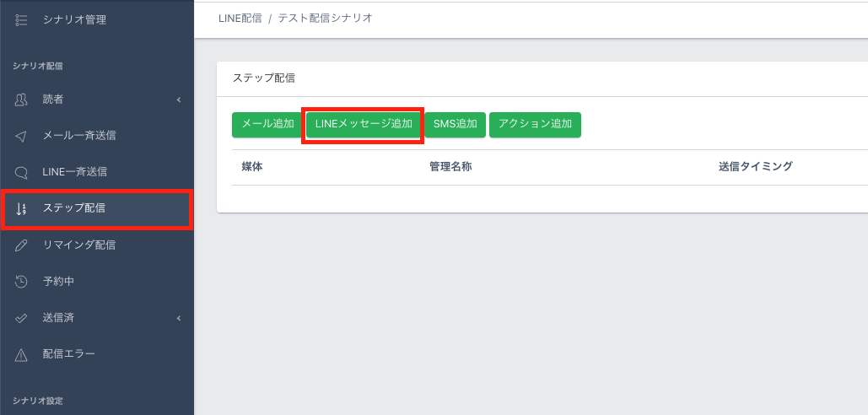Click the 読者 people icon in sidebar
The width and height of the screenshot is (868, 415).
pyautogui.click(x=22, y=100)
